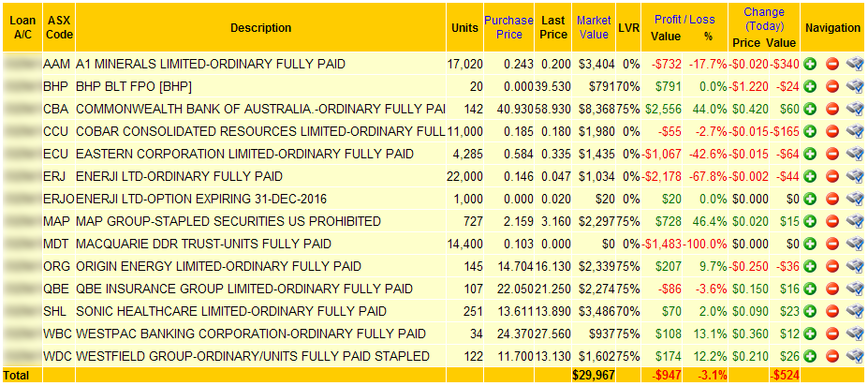This screenshot has width=868, height=386.
Task: Sort by the Purchase Price header link
Action: point(508,27)
